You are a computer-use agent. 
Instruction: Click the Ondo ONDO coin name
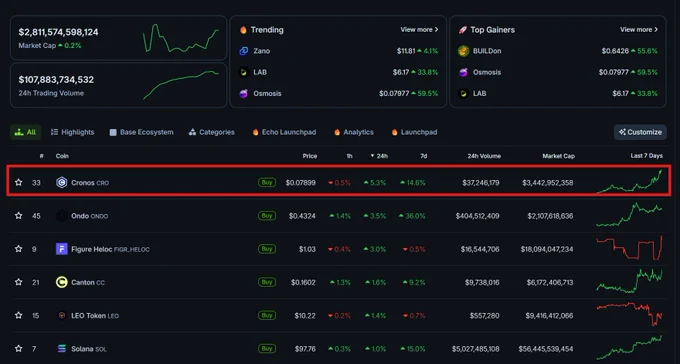coord(90,216)
